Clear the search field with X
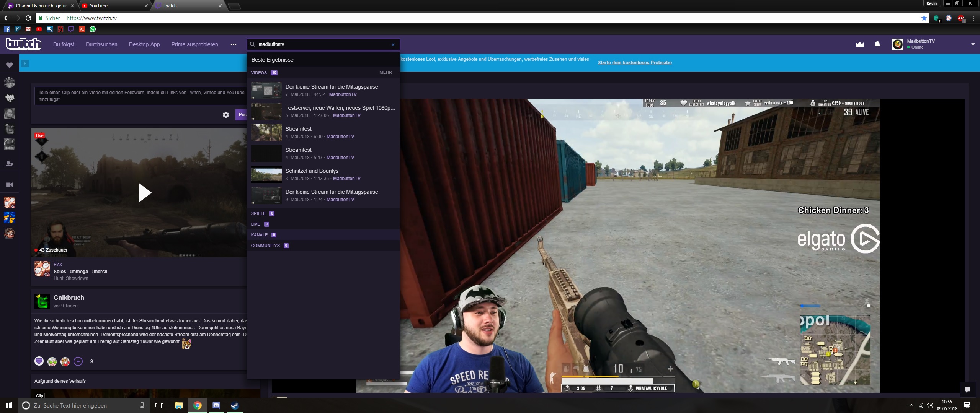 coord(393,44)
